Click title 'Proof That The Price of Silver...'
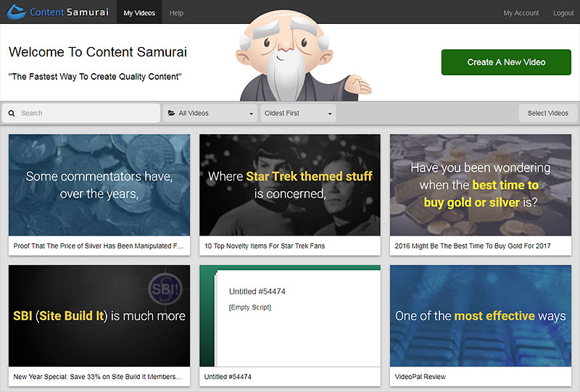The height and width of the screenshot is (392, 580). [x=99, y=246]
